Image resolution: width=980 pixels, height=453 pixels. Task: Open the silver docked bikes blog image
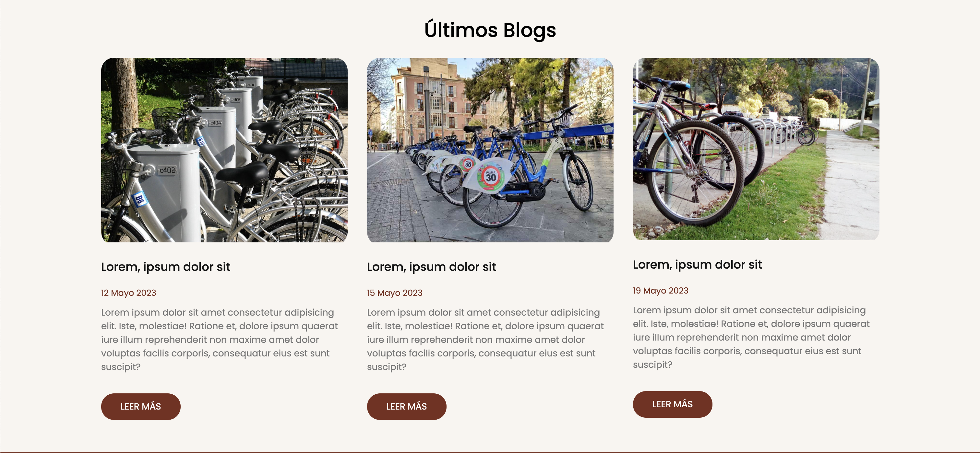[x=224, y=150]
